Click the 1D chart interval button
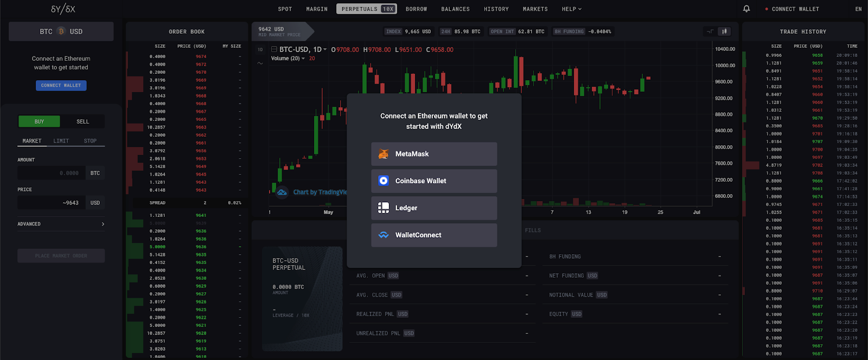868x360 pixels. pos(260,49)
